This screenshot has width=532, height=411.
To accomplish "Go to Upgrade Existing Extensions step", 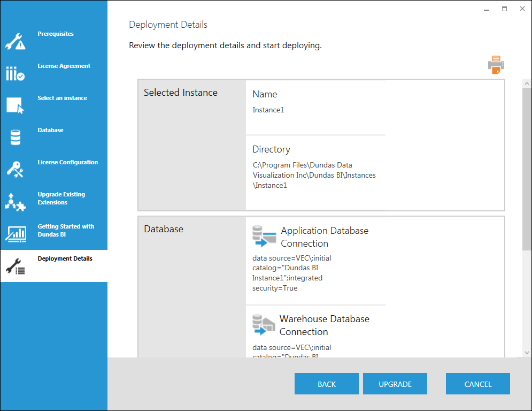I will click(61, 199).
